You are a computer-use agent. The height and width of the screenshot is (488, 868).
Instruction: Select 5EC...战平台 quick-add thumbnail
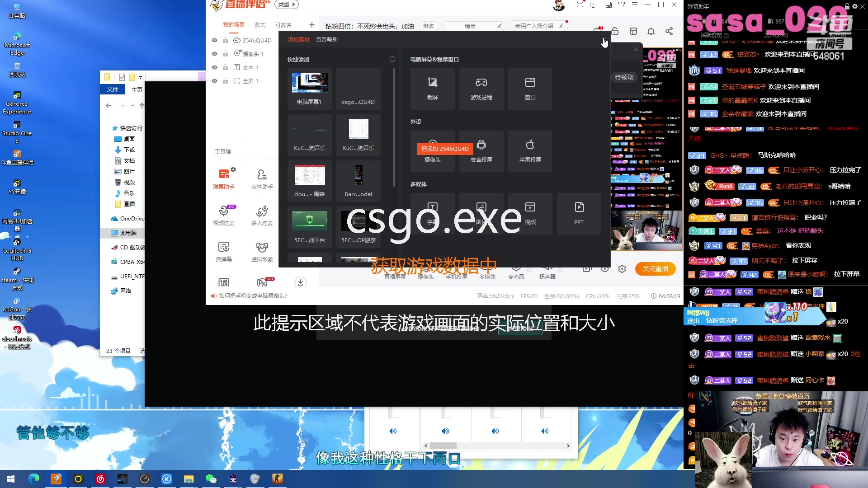pyautogui.click(x=310, y=227)
